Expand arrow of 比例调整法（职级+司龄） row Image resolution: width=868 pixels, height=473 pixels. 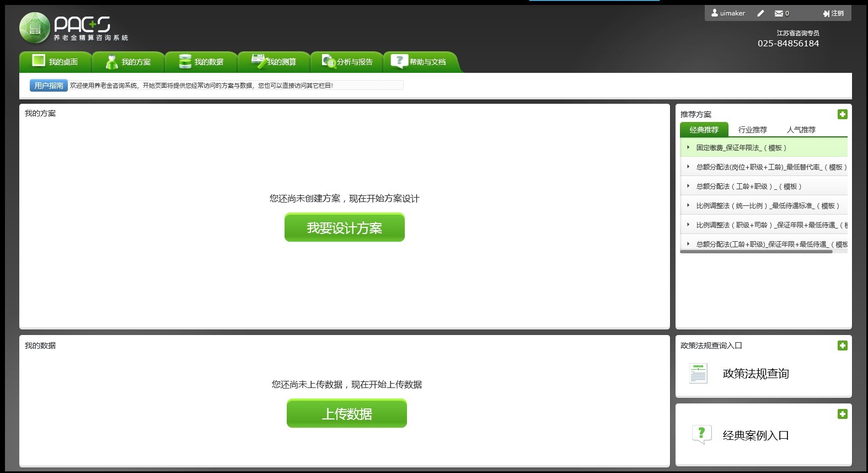pos(688,225)
